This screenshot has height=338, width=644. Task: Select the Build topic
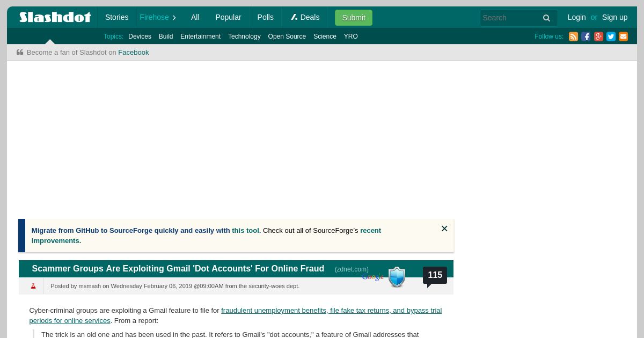pos(166,36)
